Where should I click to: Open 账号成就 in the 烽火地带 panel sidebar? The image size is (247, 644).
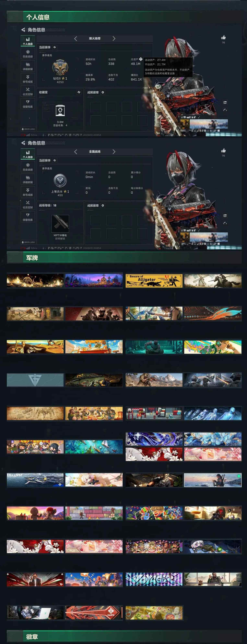point(28,79)
